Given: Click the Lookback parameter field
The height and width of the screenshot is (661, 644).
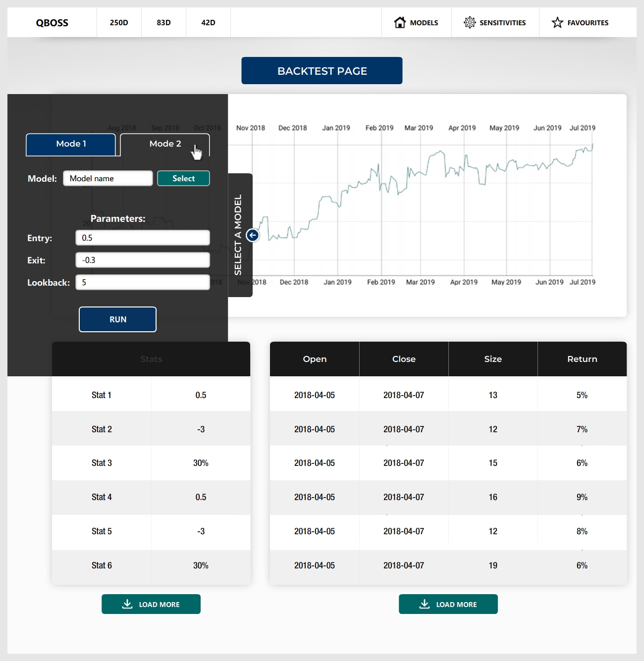Looking at the screenshot, I should coord(143,282).
